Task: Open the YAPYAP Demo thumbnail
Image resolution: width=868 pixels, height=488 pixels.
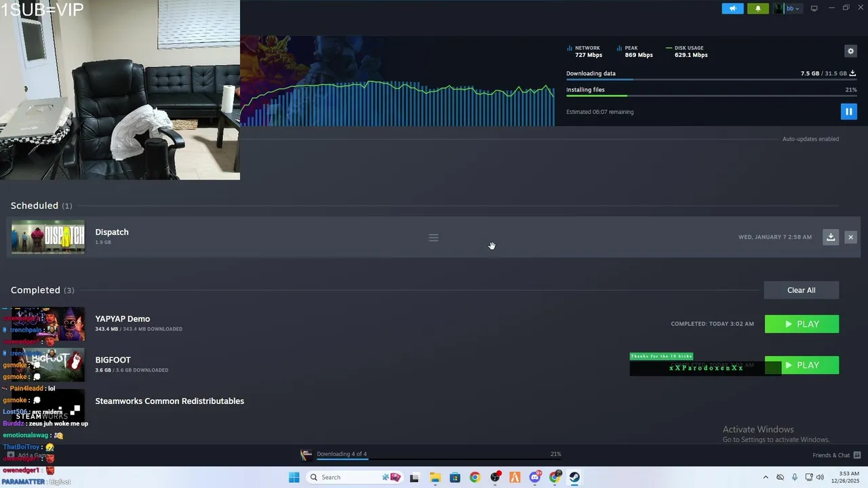Action: 48,324
